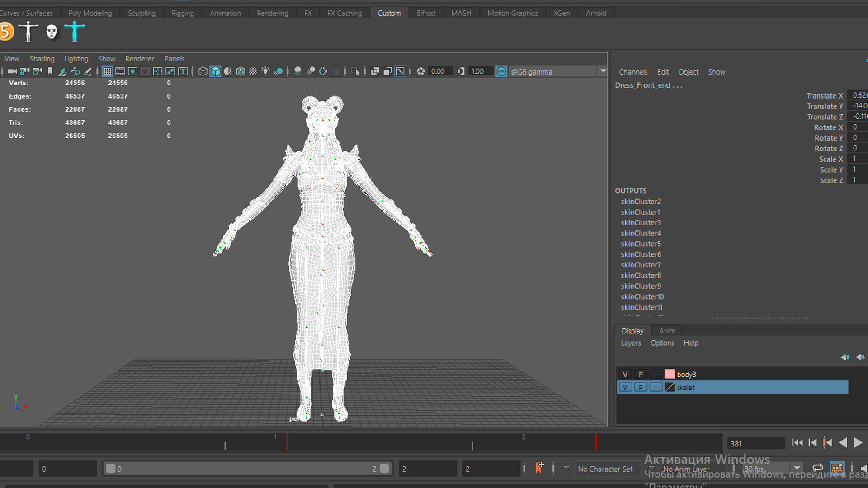Select skinCluster2 in OUTPUTS
The width and height of the screenshot is (868, 488).
641,202
